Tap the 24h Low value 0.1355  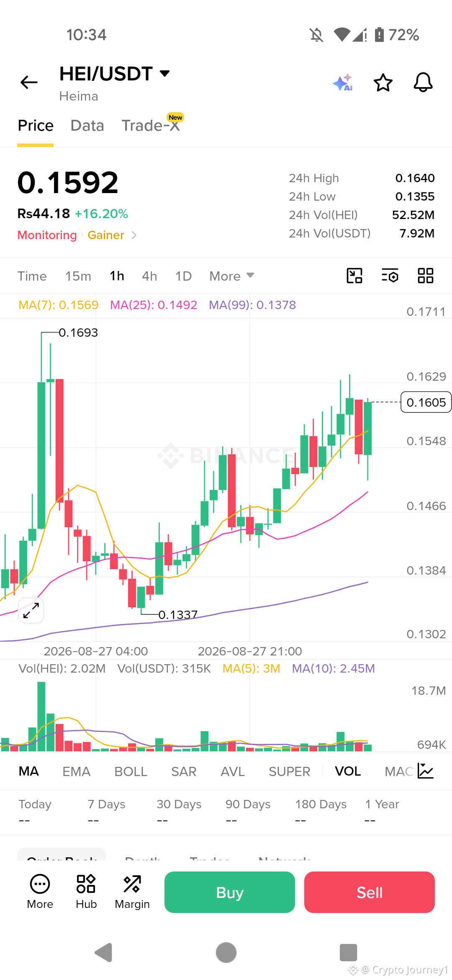pos(415,196)
